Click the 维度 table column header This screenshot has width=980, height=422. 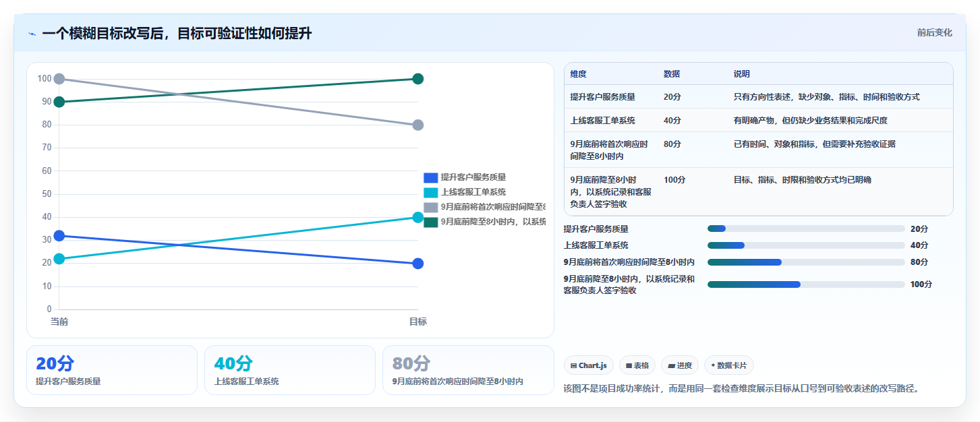coord(578,74)
